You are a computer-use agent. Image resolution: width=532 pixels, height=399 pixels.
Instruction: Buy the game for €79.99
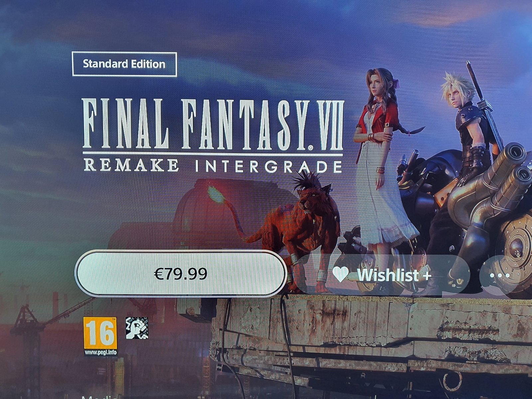click(x=181, y=274)
